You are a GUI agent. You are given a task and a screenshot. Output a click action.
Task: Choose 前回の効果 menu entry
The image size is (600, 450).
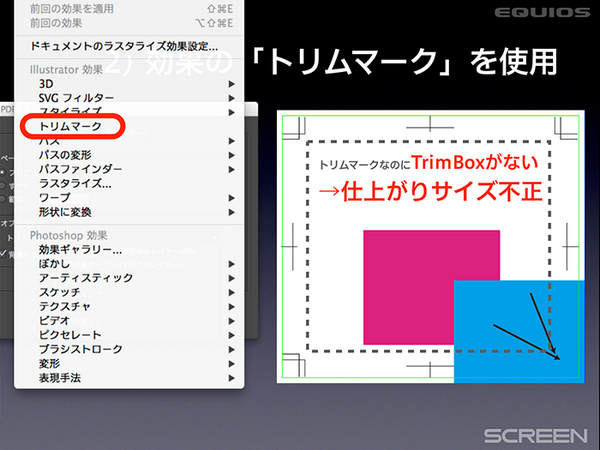[129, 23]
